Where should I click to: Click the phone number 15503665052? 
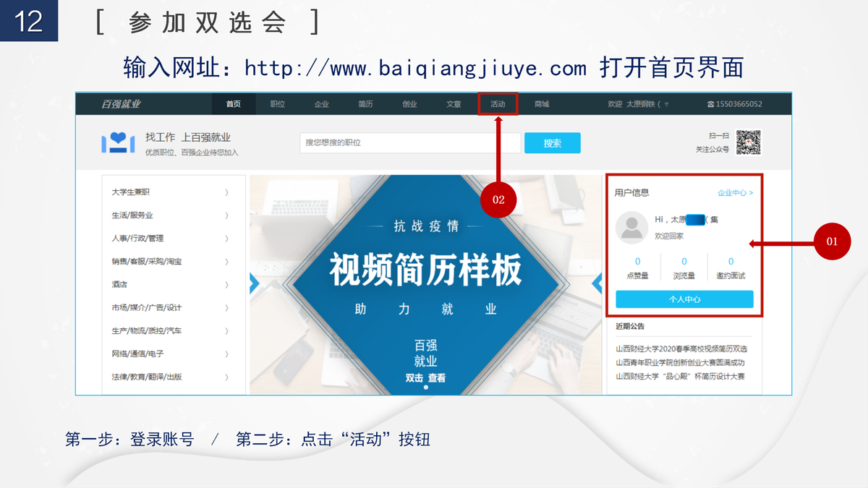(x=739, y=104)
